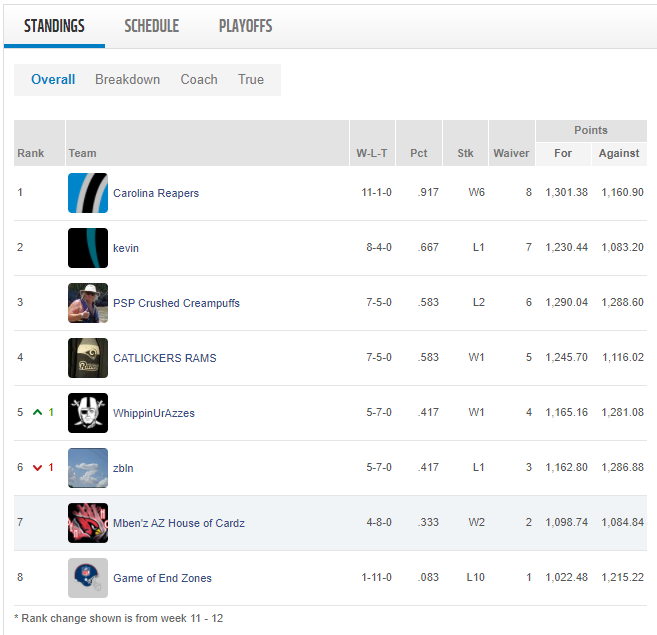The width and height of the screenshot is (657, 635).
Task: Switch to the Schedule tab
Action: click(152, 26)
